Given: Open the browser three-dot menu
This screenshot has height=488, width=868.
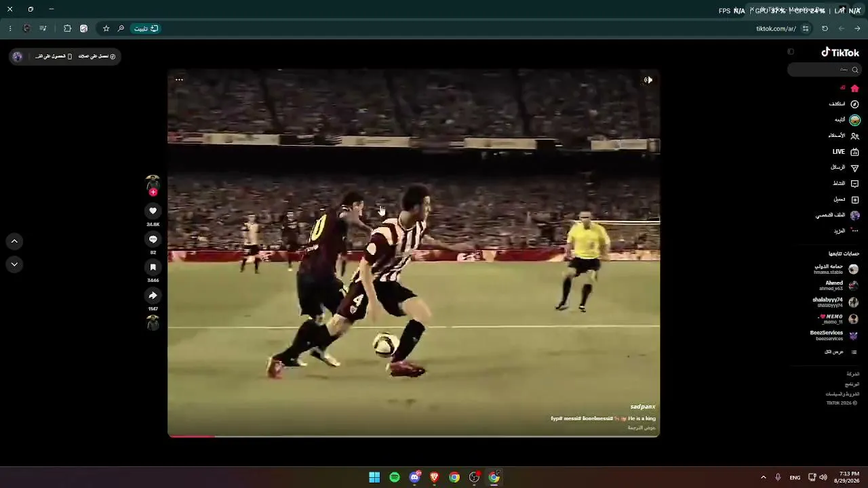Looking at the screenshot, I should click(x=10, y=28).
